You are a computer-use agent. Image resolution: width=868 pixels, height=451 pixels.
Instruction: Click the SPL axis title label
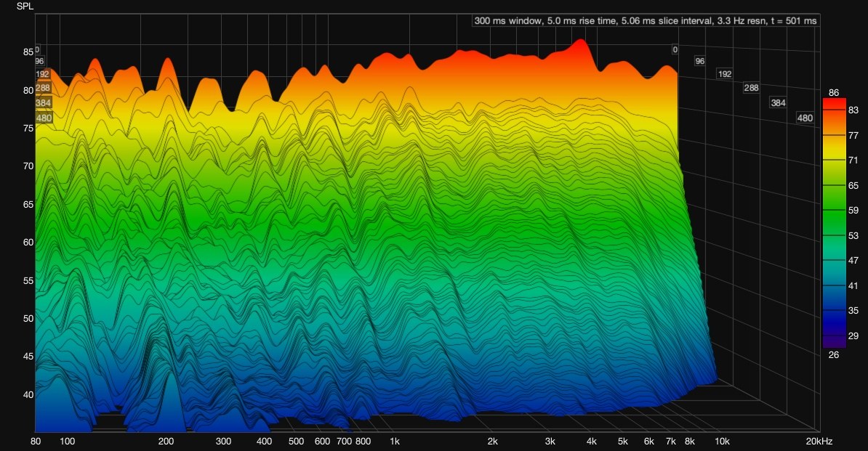coord(24,6)
